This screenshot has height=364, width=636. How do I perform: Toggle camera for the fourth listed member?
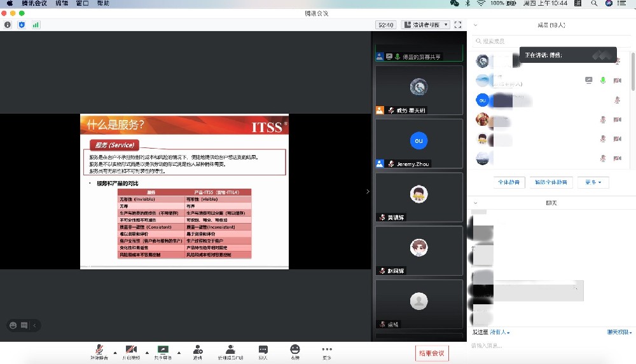coord(618,119)
